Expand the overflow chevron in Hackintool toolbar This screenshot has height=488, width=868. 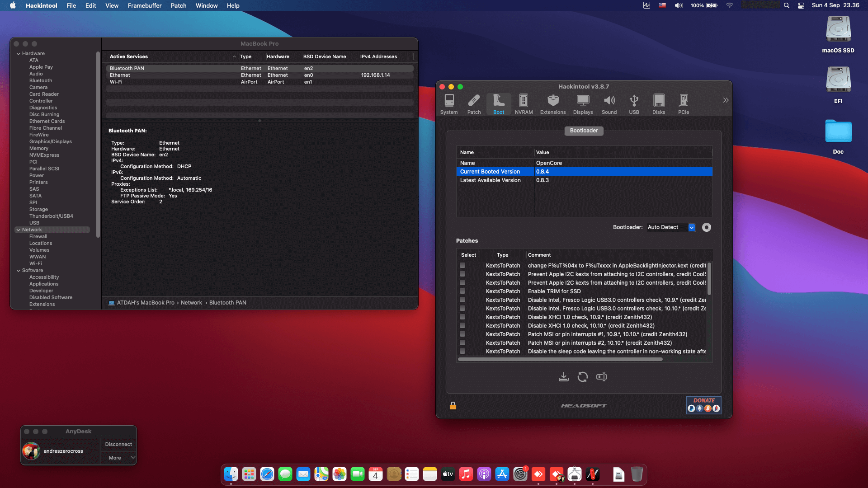pyautogui.click(x=726, y=100)
